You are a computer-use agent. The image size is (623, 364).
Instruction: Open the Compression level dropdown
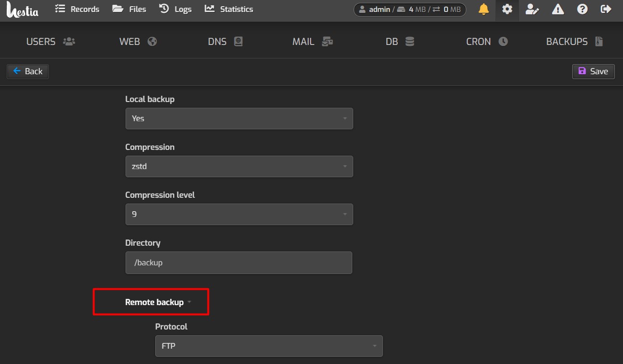point(239,214)
